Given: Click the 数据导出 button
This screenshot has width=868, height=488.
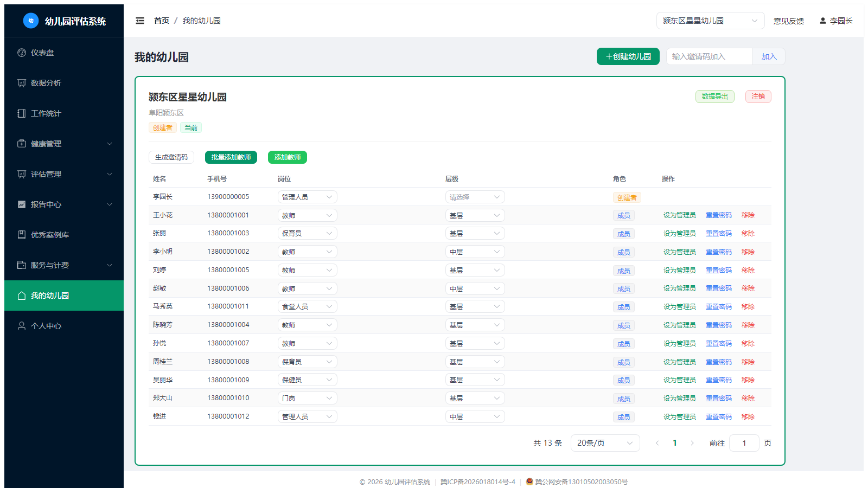Looking at the screenshot, I should [715, 97].
